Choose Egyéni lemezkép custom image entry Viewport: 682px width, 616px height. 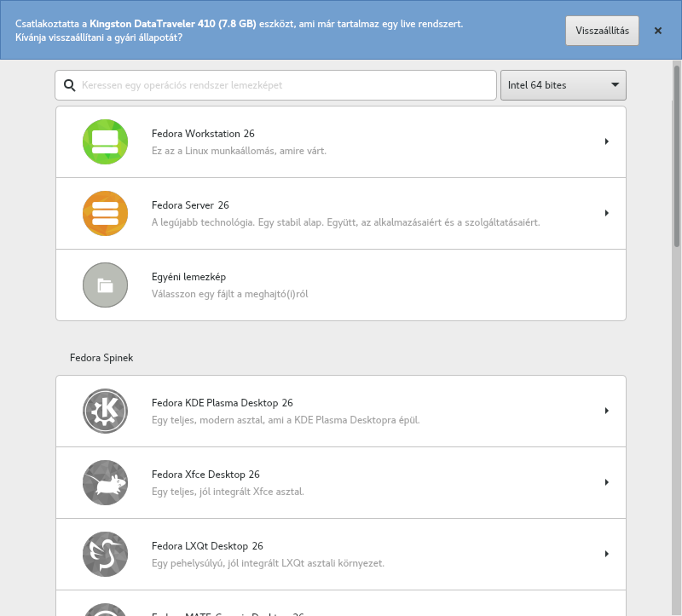[341, 285]
